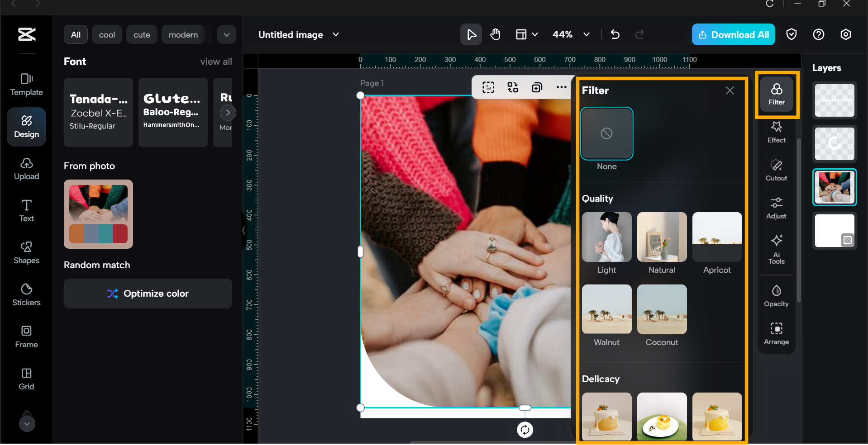Open the Cutout tool
This screenshot has height=445, width=868.
(777, 170)
